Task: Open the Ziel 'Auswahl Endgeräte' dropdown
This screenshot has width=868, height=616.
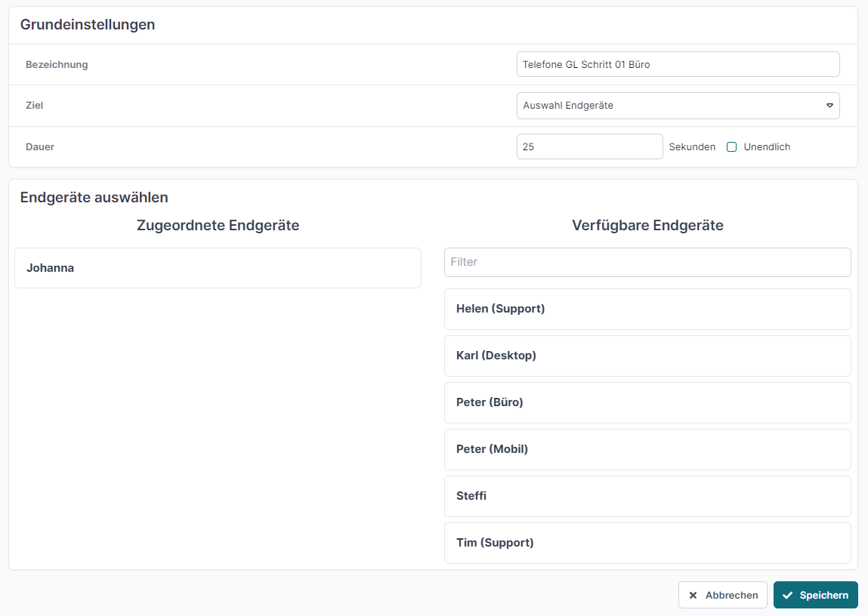Action: click(677, 106)
